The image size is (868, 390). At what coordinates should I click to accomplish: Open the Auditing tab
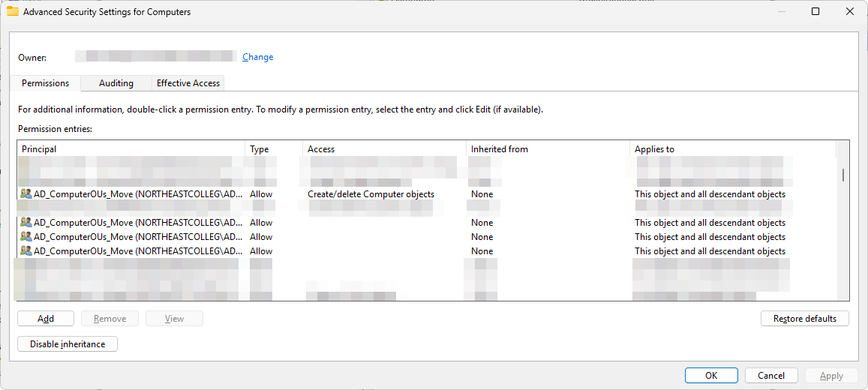point(116,83)
